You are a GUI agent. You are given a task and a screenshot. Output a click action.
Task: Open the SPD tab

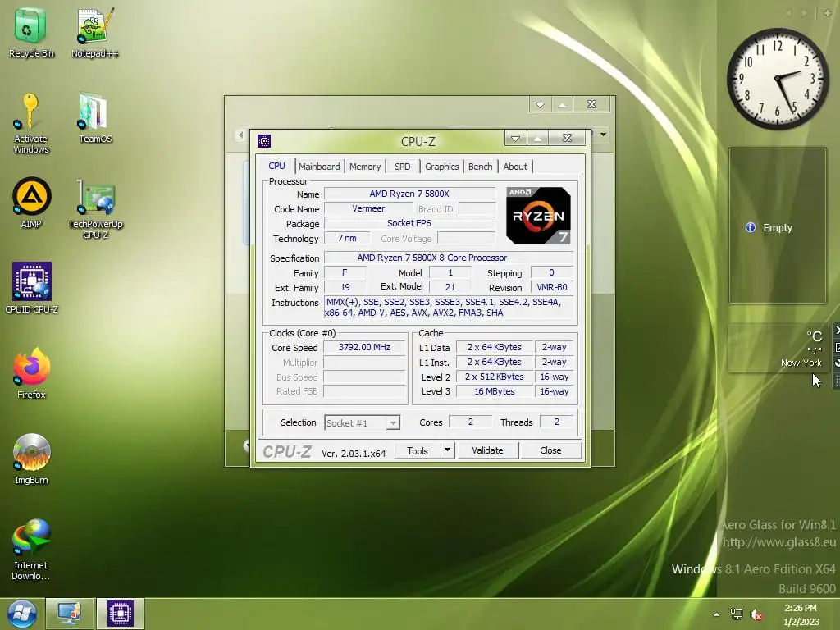click(402, 167)
